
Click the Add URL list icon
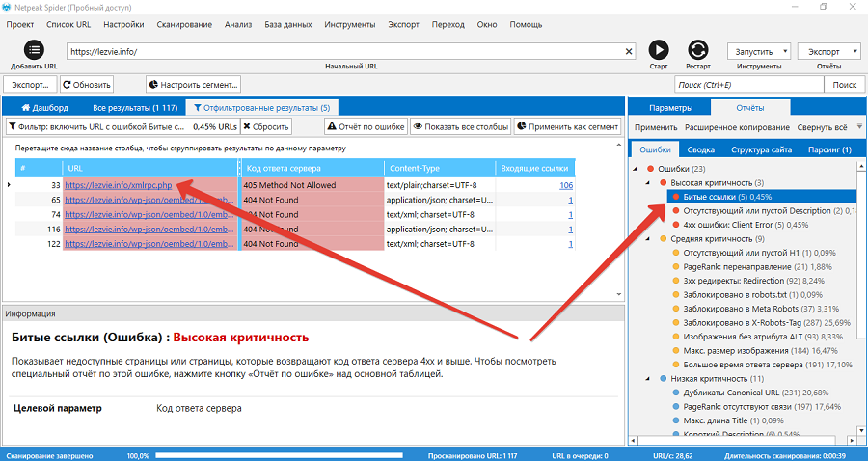(x=34, y=50)
